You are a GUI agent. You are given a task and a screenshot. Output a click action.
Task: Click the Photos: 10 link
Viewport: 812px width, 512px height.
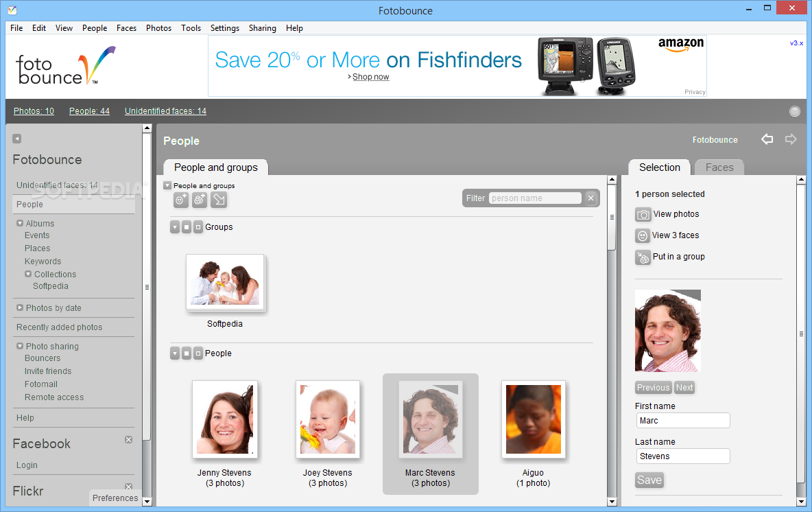[34, 111]
